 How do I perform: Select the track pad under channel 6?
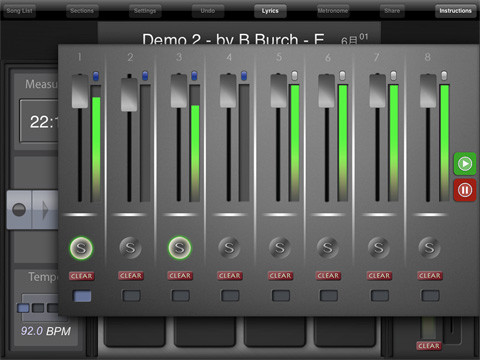coord(329,296)
